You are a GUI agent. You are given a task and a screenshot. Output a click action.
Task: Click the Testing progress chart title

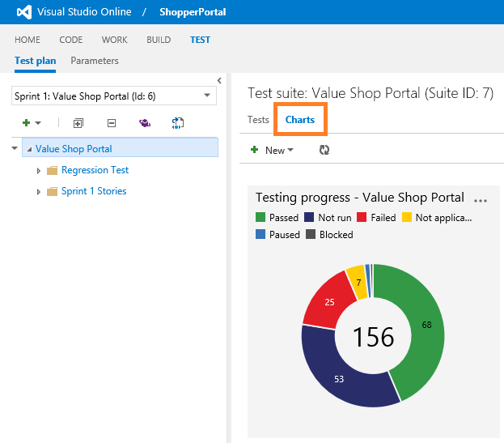click(x=360, y=198)
